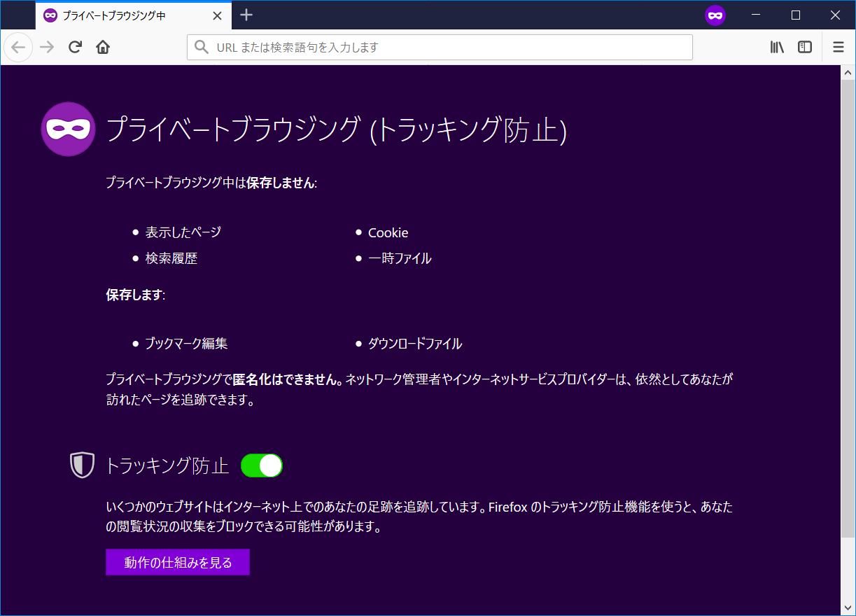Click the shield icon next to トラッキング防止
The image size is (856, 616).
pos(82,465)
